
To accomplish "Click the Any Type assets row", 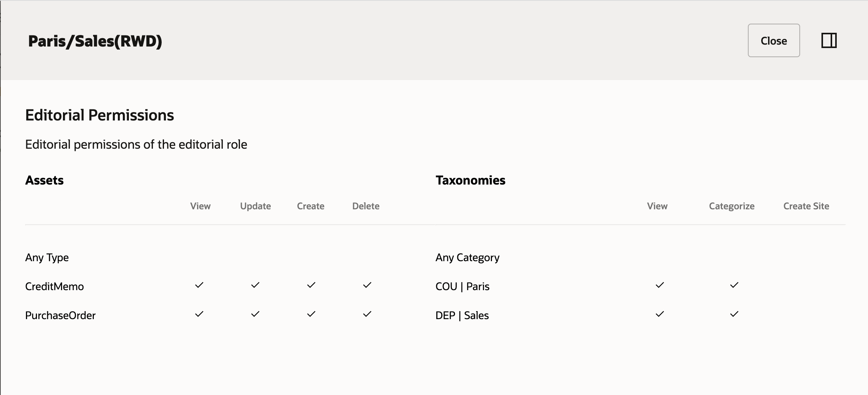I will point(47,257).
